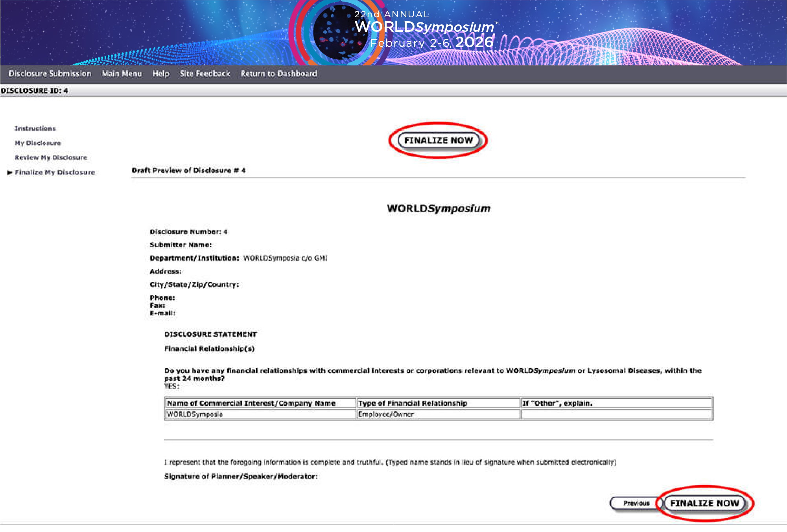Click the 'If "Other", explain.' column header
The image size is (787, 532).
(x=617, y=403)
